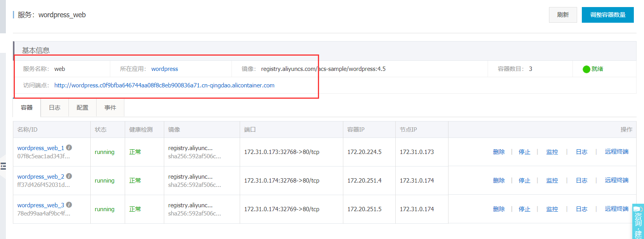The height and width of the screenshot is (239, 644).
Task: Click image registry.aliyuncs.com/acs-sample/wordpress:4.5 text
Action: tap(323, 69)
